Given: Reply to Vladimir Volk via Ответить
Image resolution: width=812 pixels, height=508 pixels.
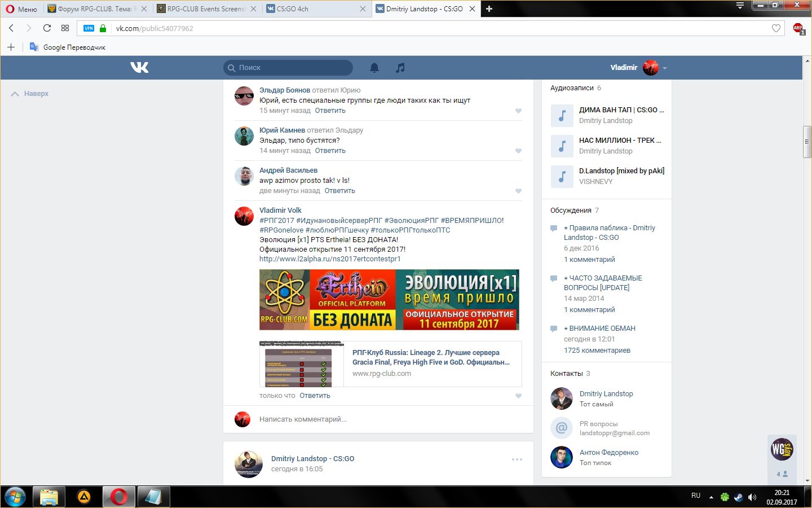Looking at the screenshot, I should click(315, 396).
